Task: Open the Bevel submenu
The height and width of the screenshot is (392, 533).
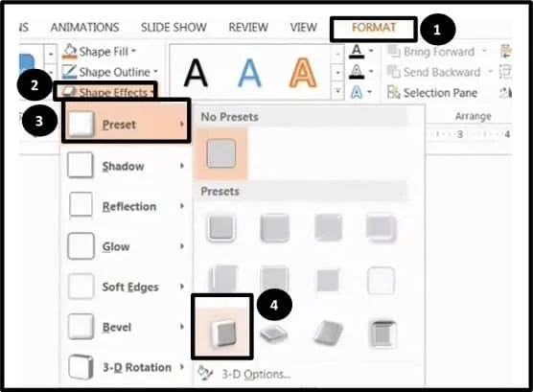Action: (x=126, y=327)
